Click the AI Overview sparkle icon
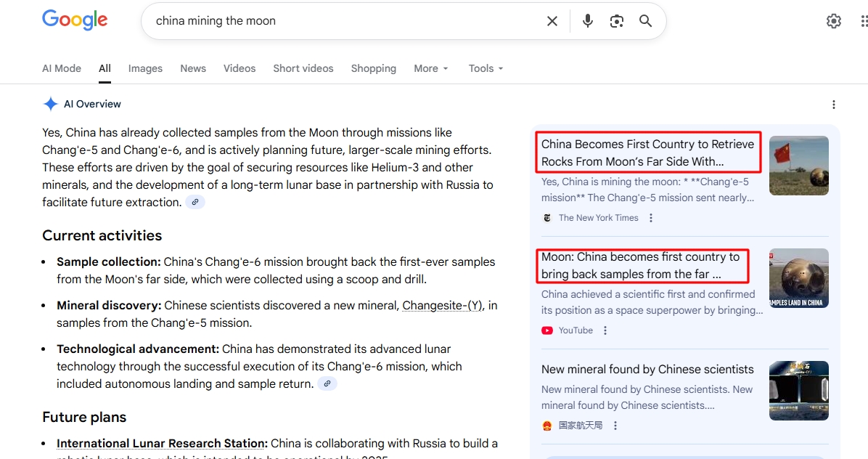Screen dimensions: 868x459 click(50, 104)
